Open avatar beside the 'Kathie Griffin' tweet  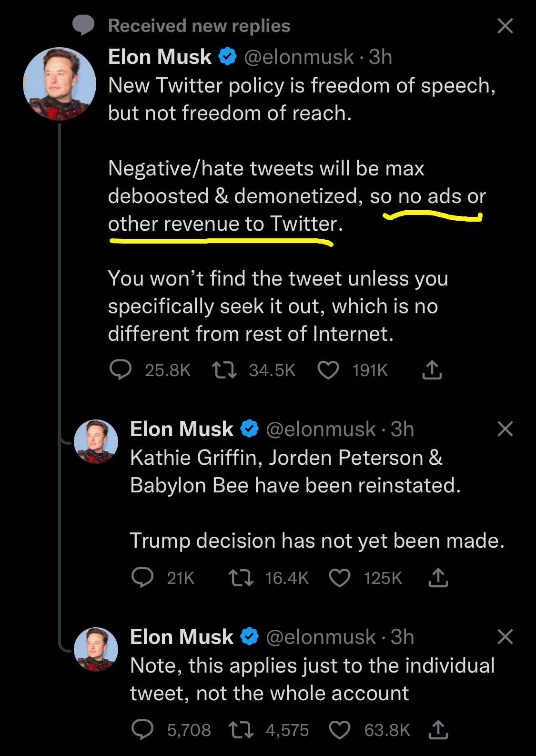(x=96, y=441)
